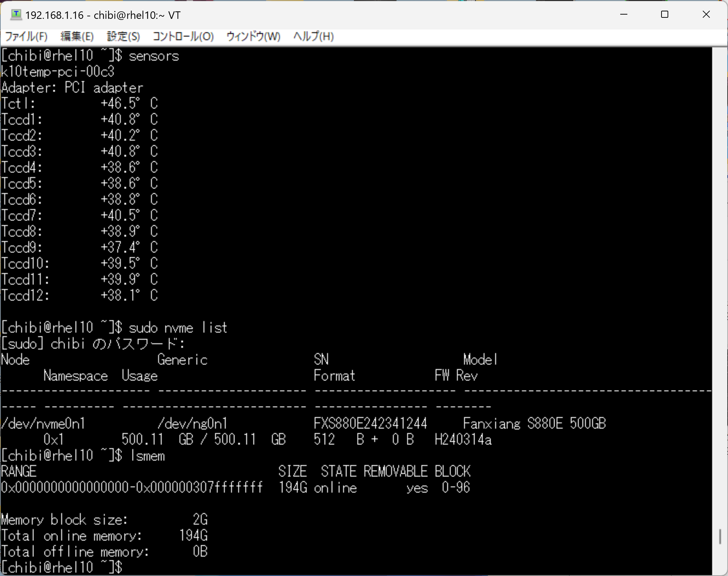
Task: Minimize the Tera Term window
Action: (x=623, y=15)
